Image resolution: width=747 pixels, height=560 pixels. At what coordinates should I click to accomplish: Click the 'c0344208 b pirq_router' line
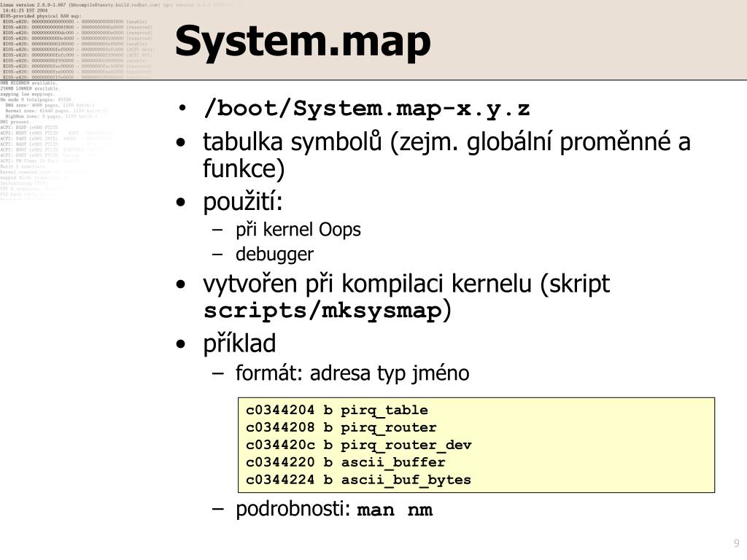(x=341, y=427)
